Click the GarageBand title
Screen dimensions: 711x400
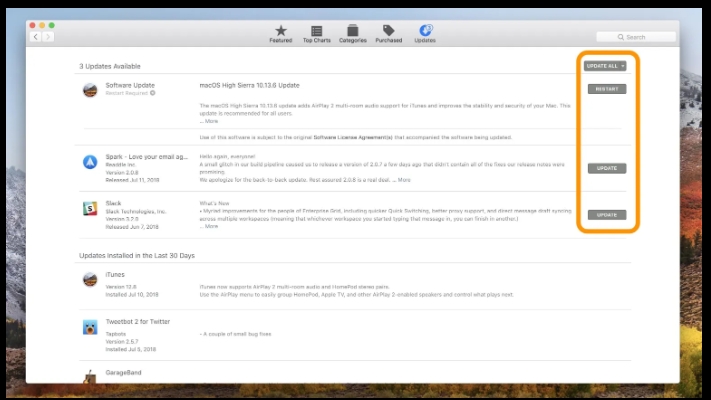coord(123,372)
